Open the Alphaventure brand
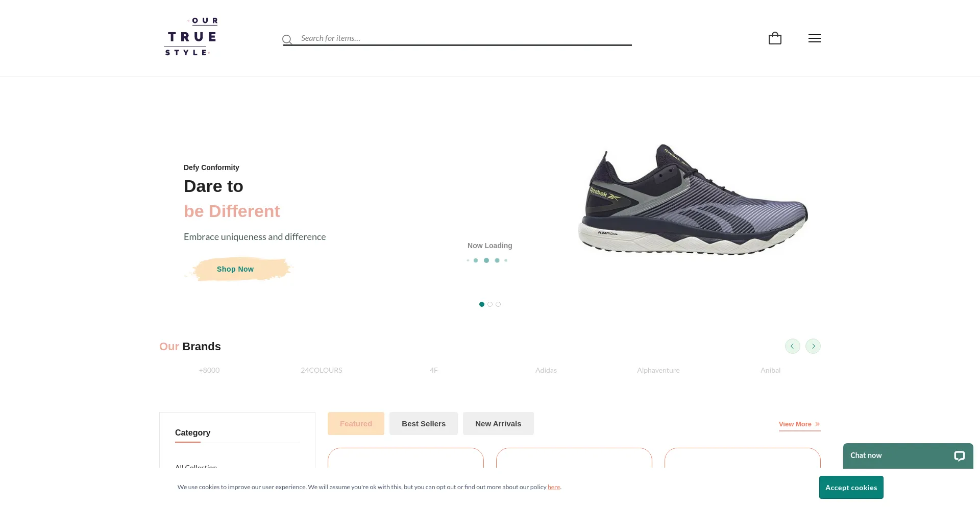Viewport: 980px width, 507px height. pyautogui.click(x=658, y=370)
